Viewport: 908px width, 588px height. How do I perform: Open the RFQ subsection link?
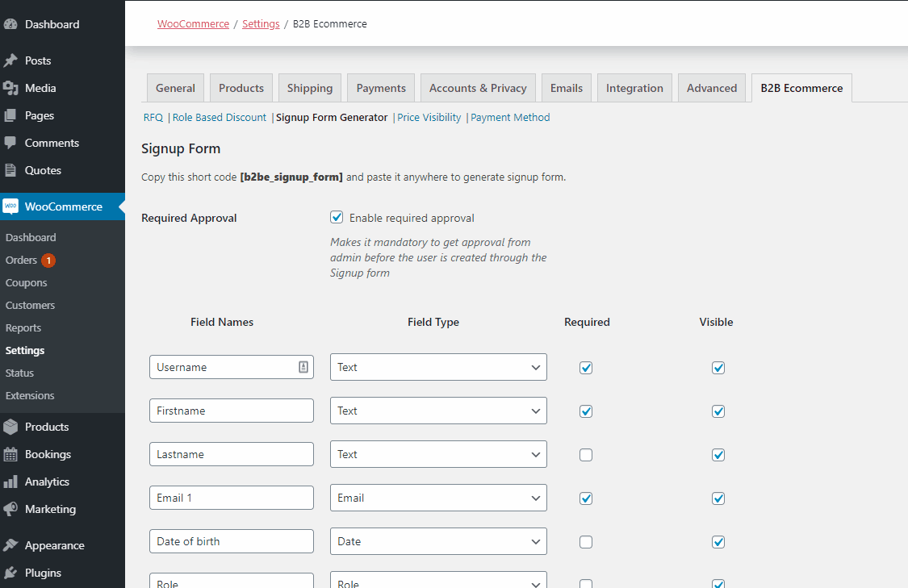153,118
